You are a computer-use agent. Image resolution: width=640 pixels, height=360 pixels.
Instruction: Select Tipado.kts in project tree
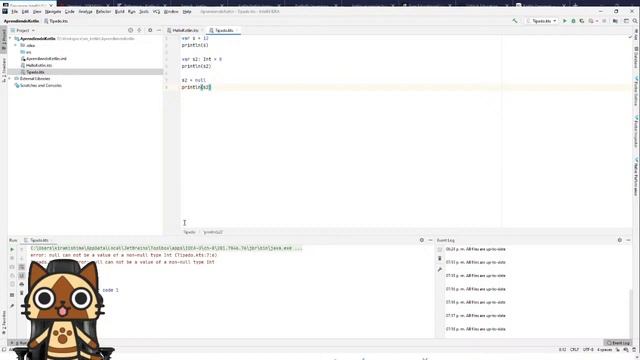33,72
